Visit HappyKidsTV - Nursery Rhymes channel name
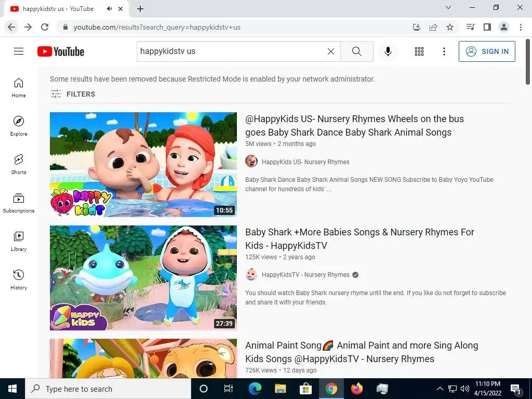 [305, 274]
